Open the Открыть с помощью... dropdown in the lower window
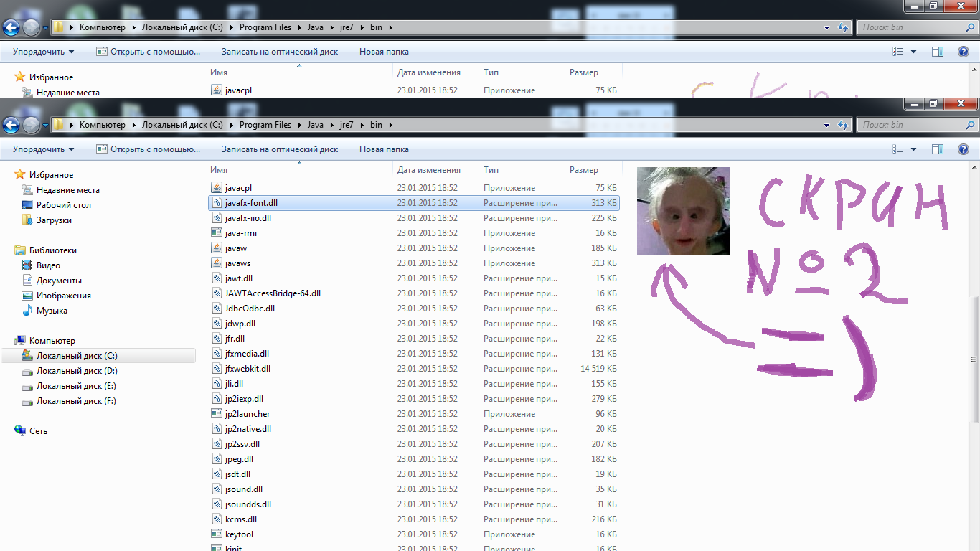Viewport: 980px width, 551px height. tap(149, 149)
